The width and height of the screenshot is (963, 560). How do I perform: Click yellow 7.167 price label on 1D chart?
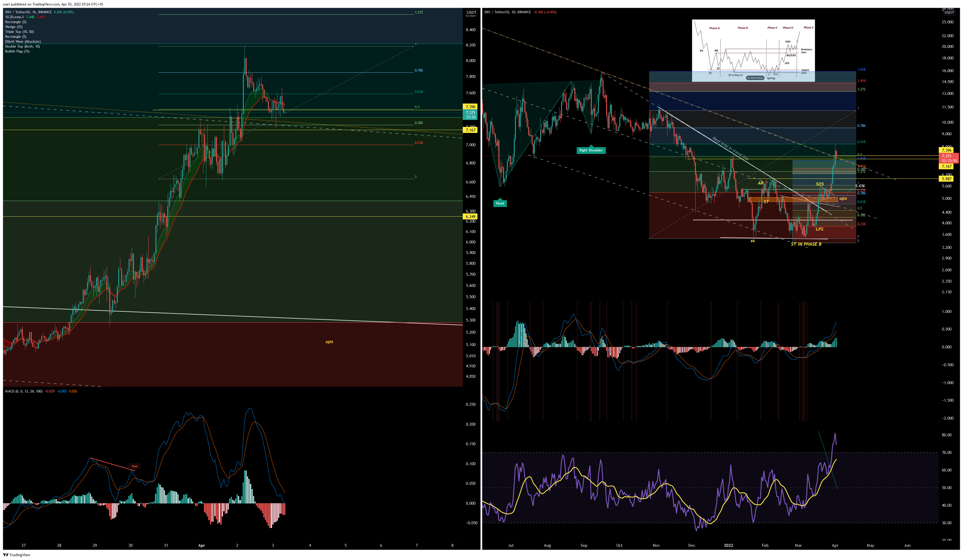pyautogui.click(x=947, y=166)
